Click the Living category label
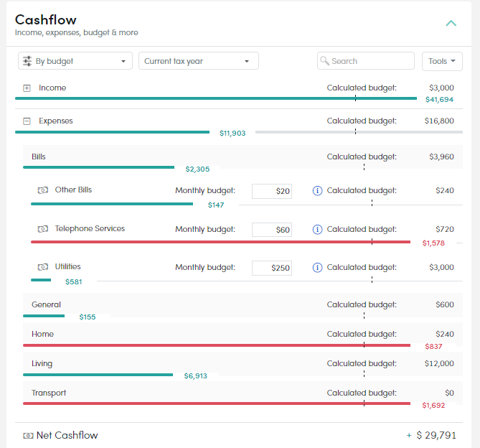This screenshot has height=448, width=480. (42, 363)
